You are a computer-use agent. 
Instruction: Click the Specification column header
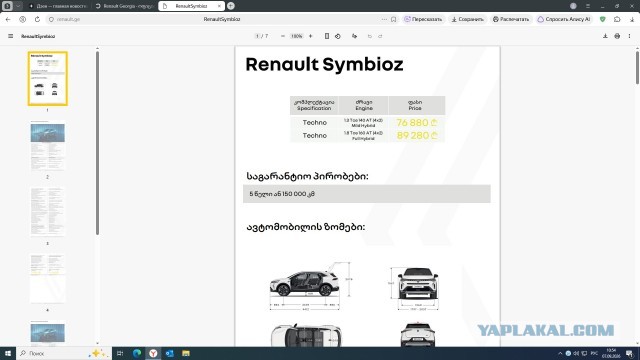pyautogui.click(x=314, y=105)
